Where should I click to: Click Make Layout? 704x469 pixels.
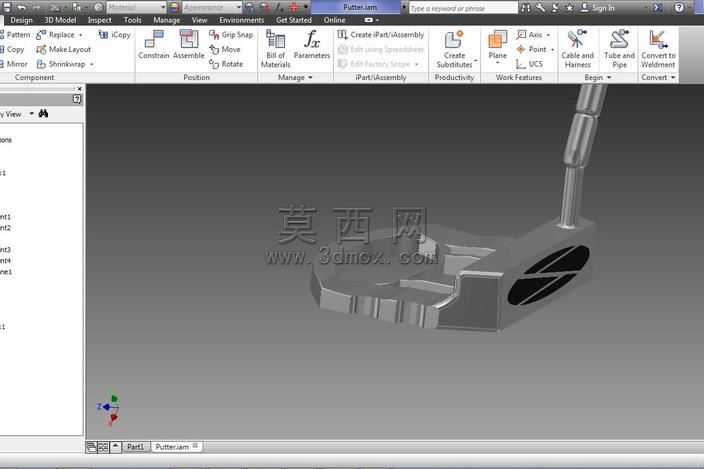tap(64, 49)
